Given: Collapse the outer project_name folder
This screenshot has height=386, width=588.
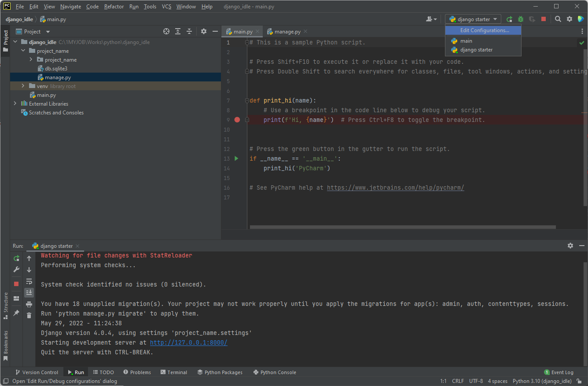Looking at the screenshot, I should (23, 51).
